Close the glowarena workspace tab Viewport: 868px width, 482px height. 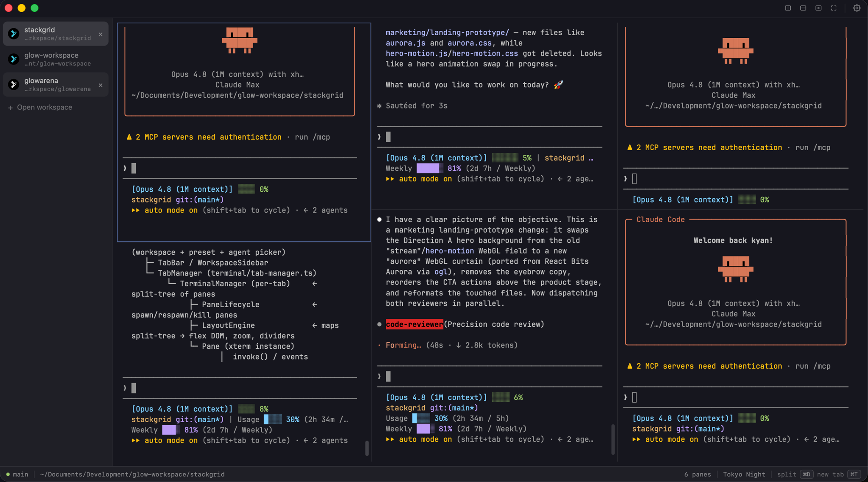tap(101, 85)
